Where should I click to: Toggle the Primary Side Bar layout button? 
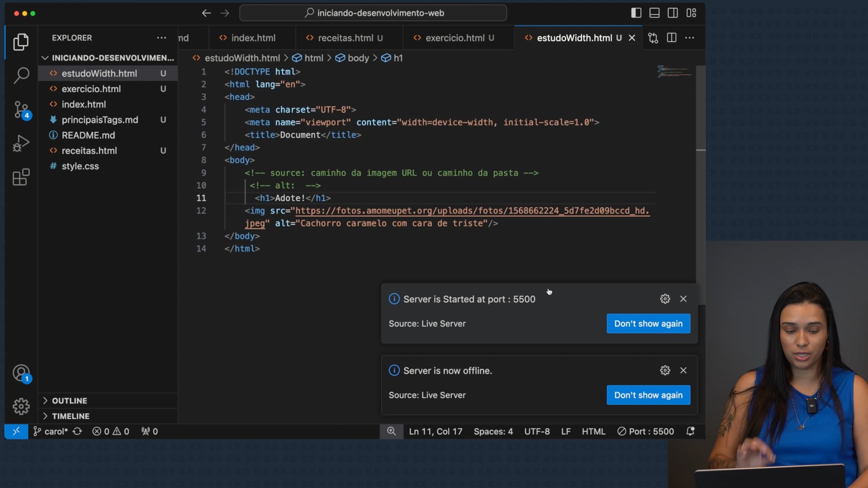click(x=636, y=13)
